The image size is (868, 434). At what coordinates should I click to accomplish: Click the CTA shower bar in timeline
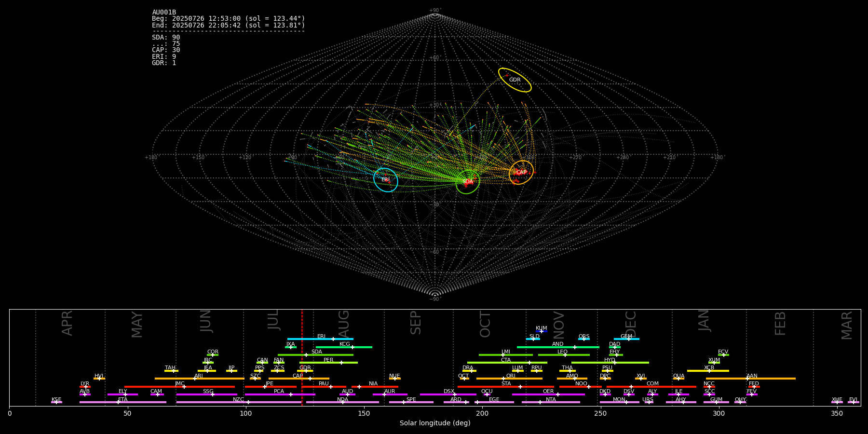(507, 363)
